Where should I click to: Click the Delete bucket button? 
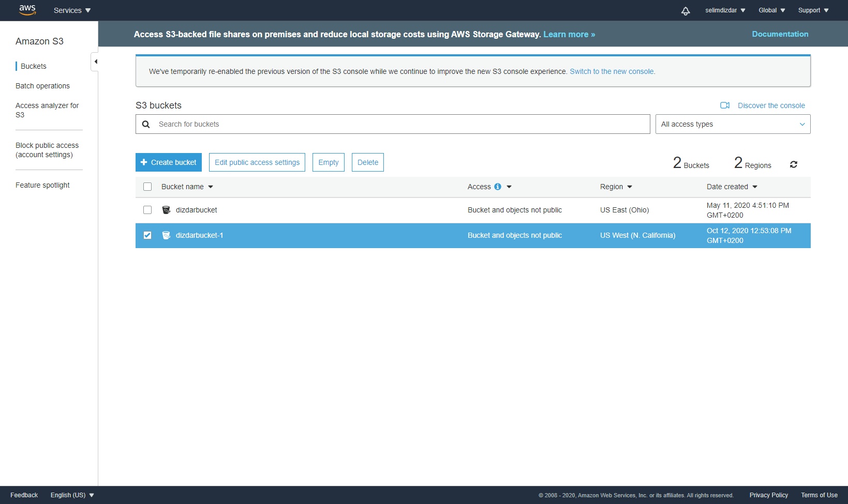(368, 162)
